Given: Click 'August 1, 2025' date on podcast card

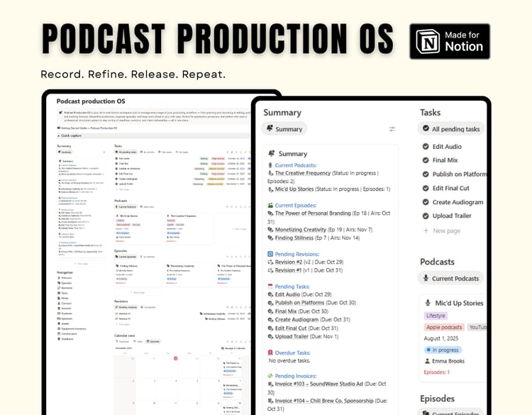Looking at the screenshot, I should 440,338.
